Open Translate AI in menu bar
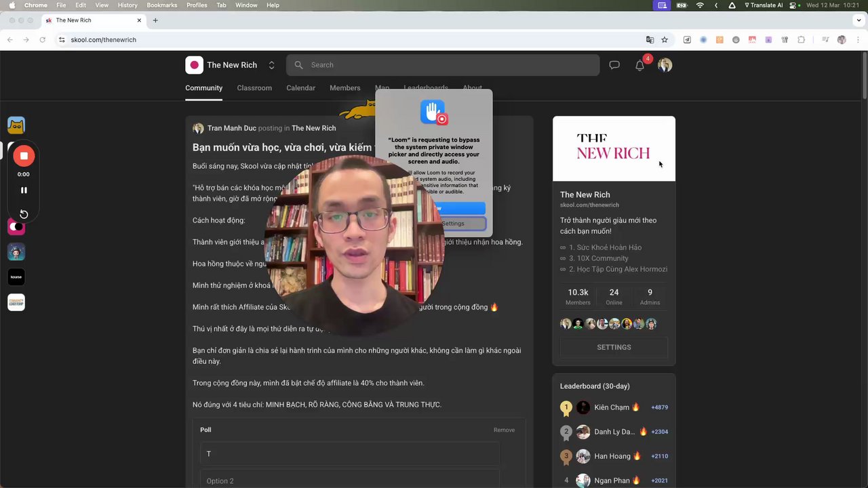This screenshot has height=488, width=868. 764,5
